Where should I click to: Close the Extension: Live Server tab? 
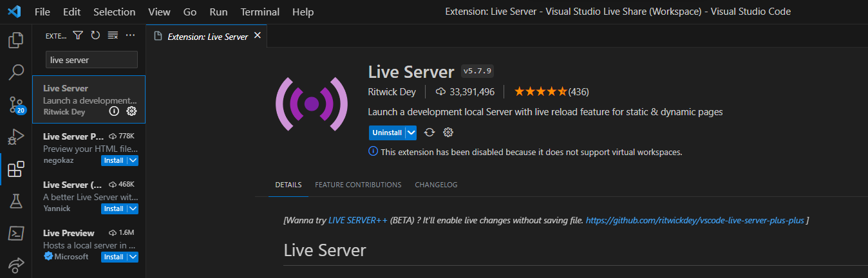258,36
